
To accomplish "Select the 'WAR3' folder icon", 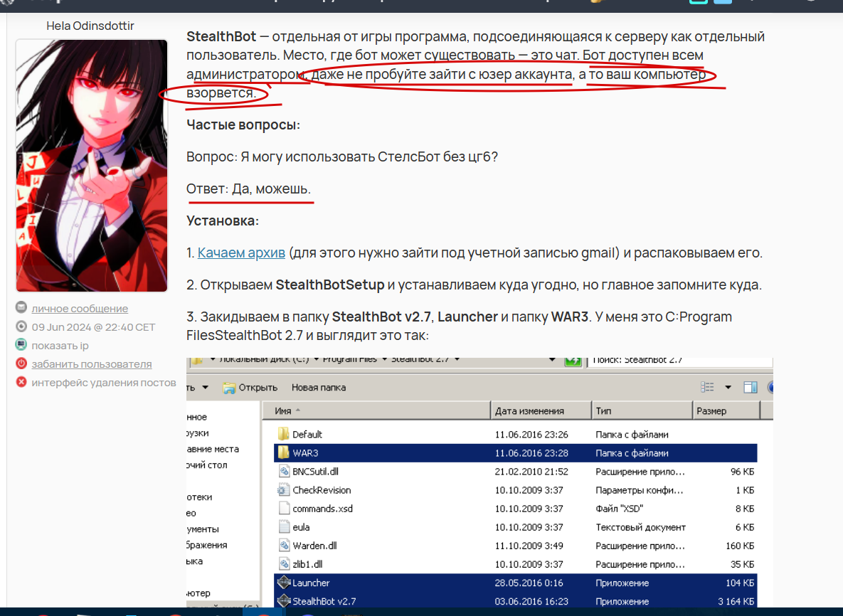I will 283,452.
